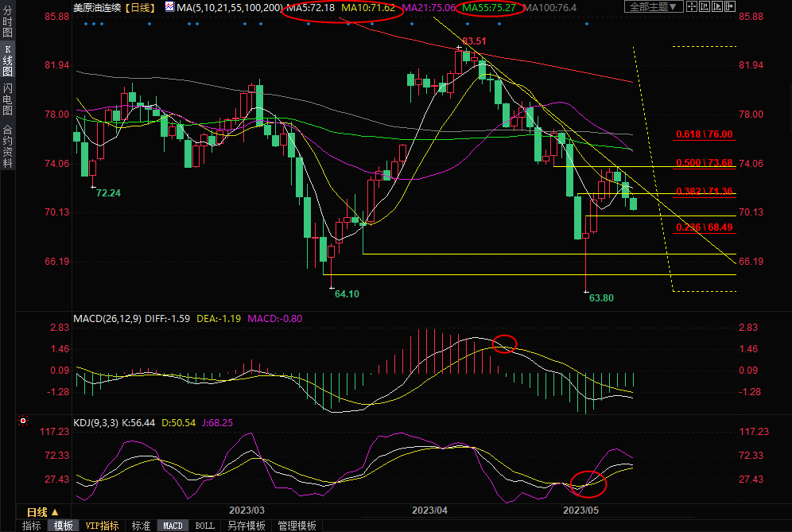Click the 0.618 Fibonacci level label
792x532 pixels.
tap(704, 135)
